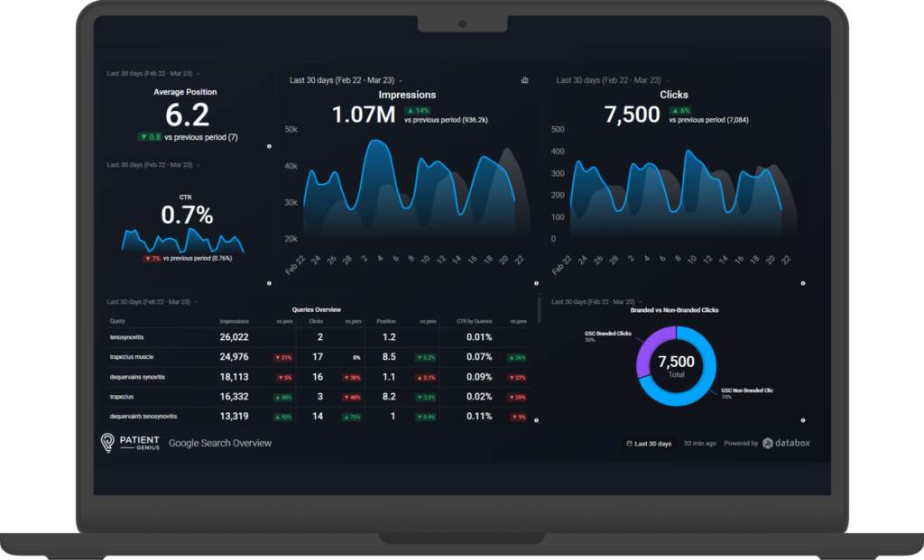Image resolution: width=924 pixels, height=560 pixels.
Task: Expand the date range dropdown above Clicks
Action: tap(667, 80)
